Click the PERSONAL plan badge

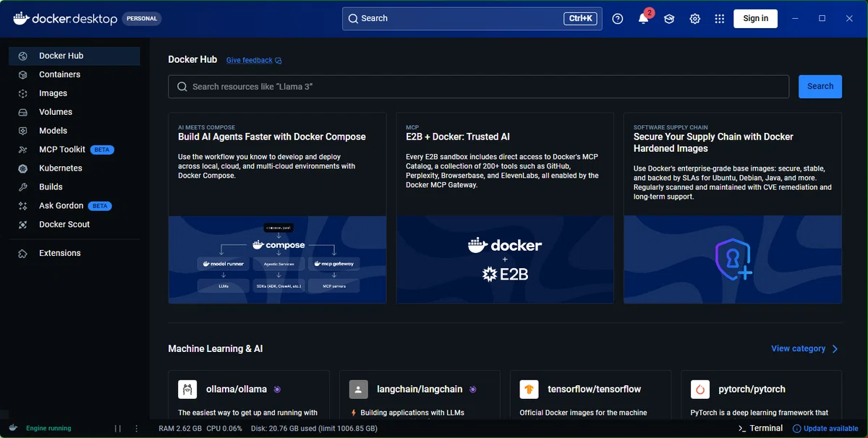[x=142, y=19]
